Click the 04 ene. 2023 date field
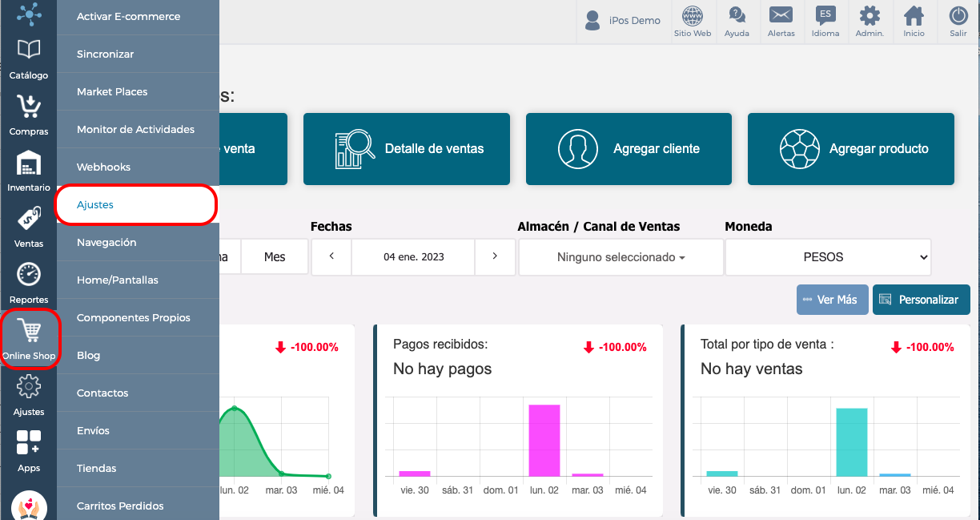 (413, 256)
